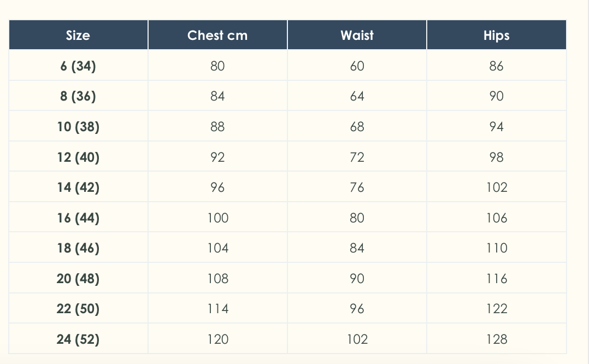This screenshot has width=589, height=364.
Task: Click the Chest cm column header
Action: [x=217, y=36]
